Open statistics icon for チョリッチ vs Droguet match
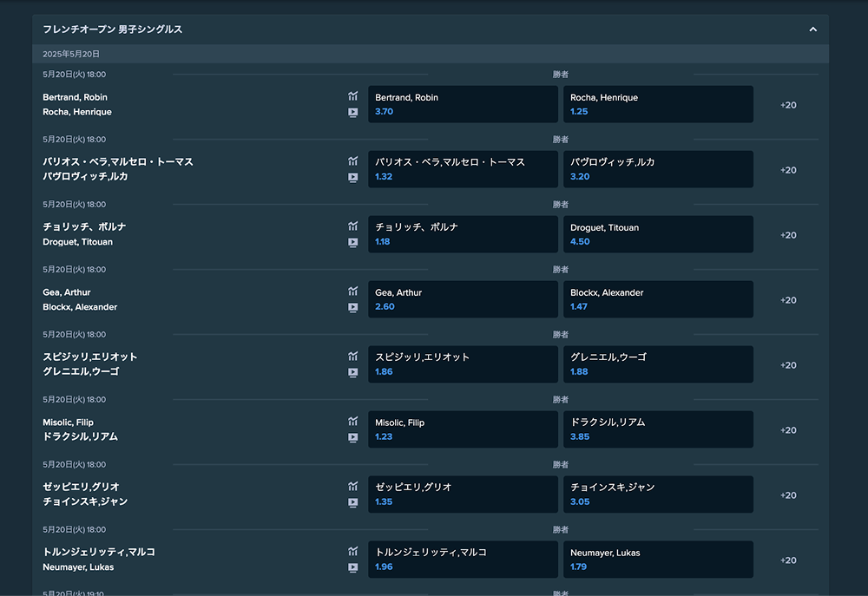The height and width of the screenshot is (596, 868). (352, 226)
